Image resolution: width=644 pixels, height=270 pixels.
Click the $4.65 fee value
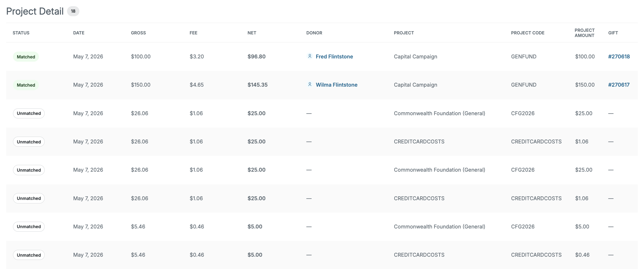pyautogui.click(x=197, y=85)
